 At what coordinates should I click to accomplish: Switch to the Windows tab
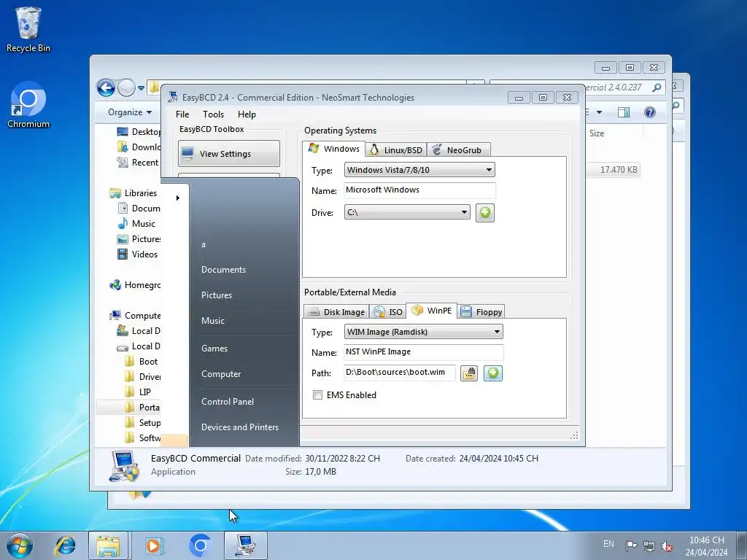click(x=334, y=149)
